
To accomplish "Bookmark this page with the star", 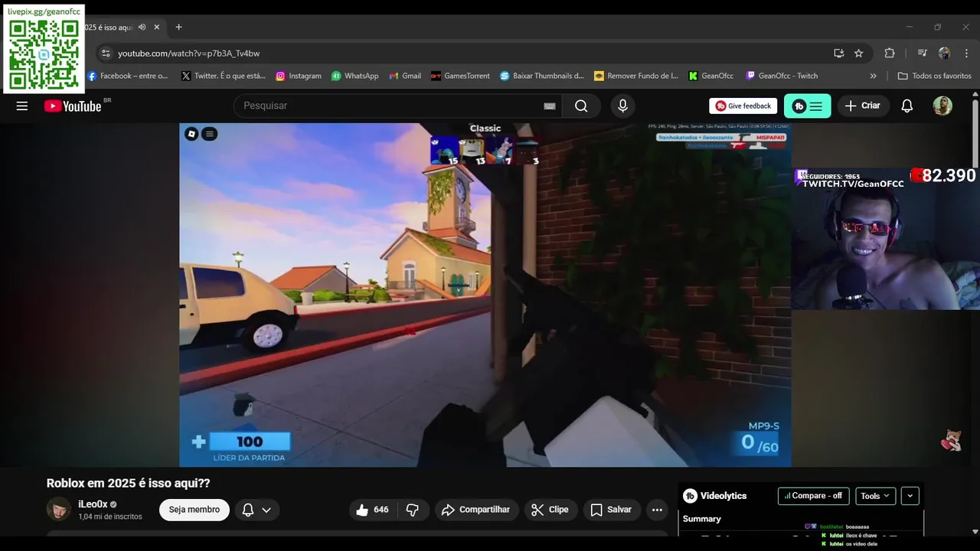I will tap(858, 54).
